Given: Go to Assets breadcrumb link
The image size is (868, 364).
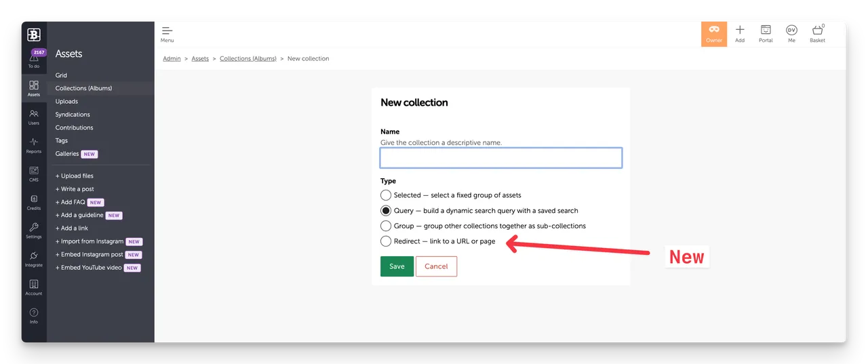Looking at the screenshot, I should click(x=200, y=59).
